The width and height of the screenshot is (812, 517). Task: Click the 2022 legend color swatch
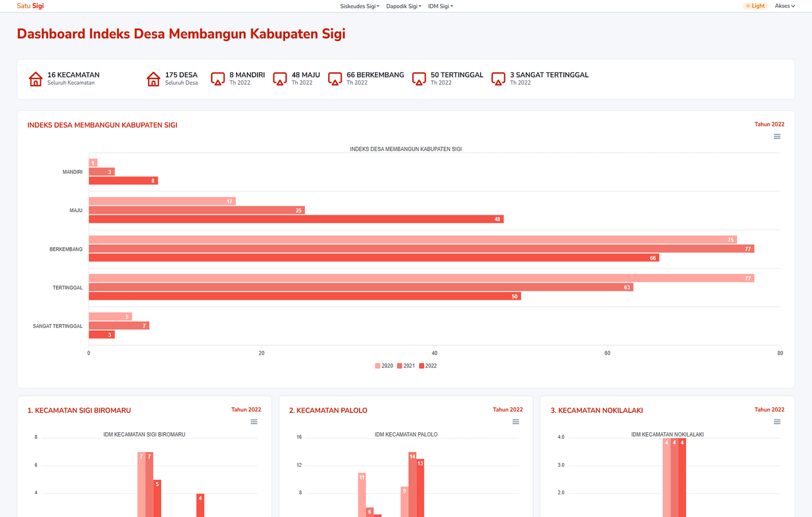pos(421,366)
